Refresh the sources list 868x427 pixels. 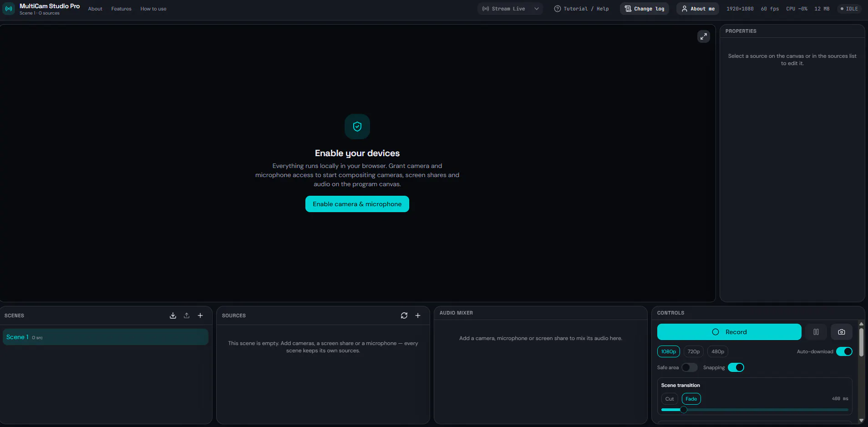404,315
